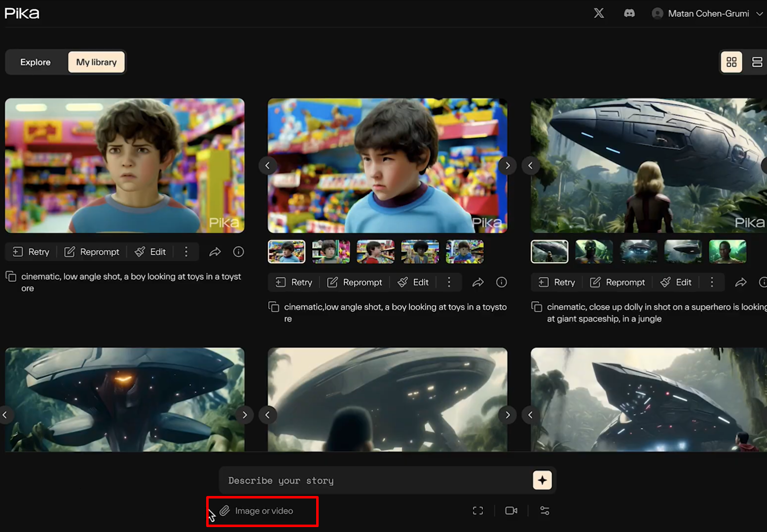This screenshot has height=532, width=767.
Task: Open info icon on the spaceship video
Action: pos(765,282)
